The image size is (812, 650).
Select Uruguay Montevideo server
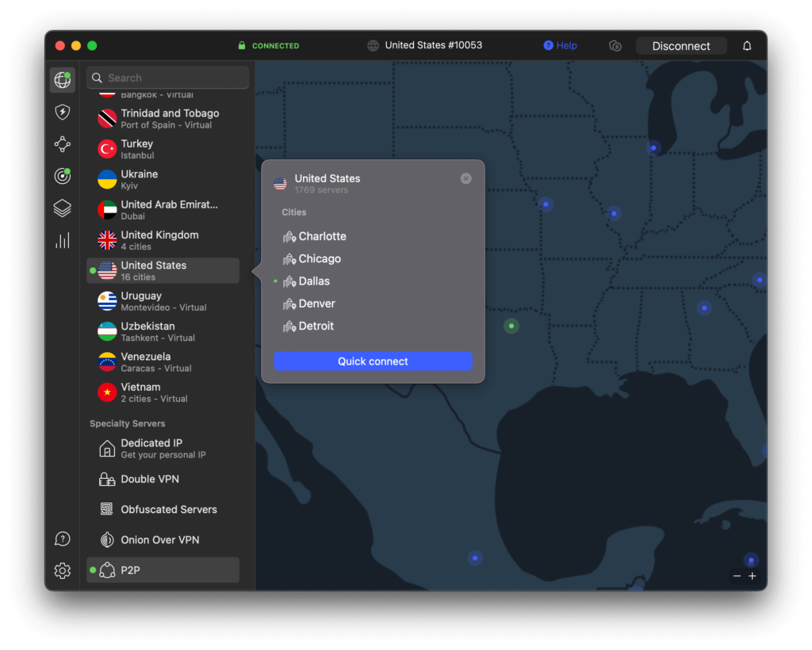163,301
